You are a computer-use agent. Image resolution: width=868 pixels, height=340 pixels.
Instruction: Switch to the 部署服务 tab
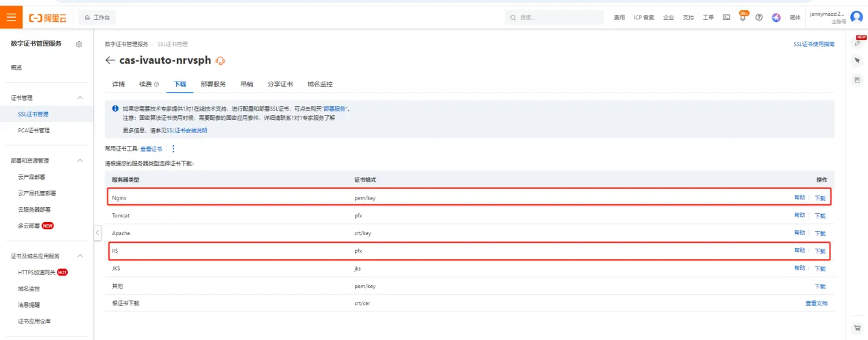coord(213,84)
